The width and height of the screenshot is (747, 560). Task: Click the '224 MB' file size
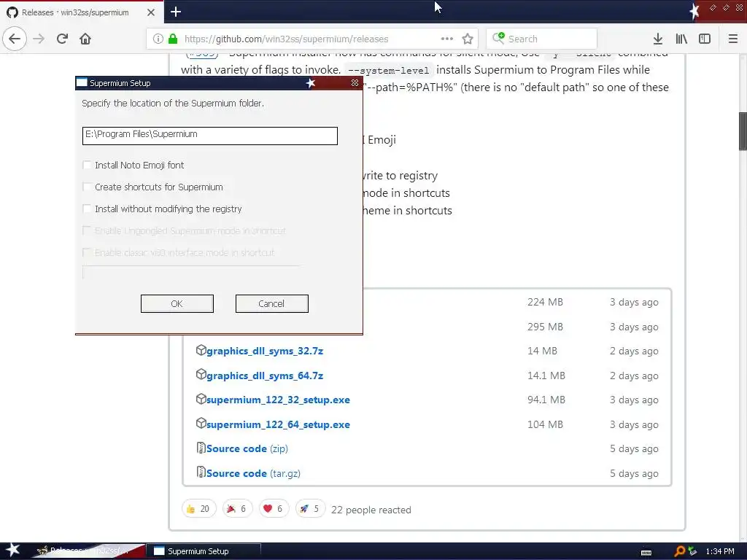click(545, 303)
